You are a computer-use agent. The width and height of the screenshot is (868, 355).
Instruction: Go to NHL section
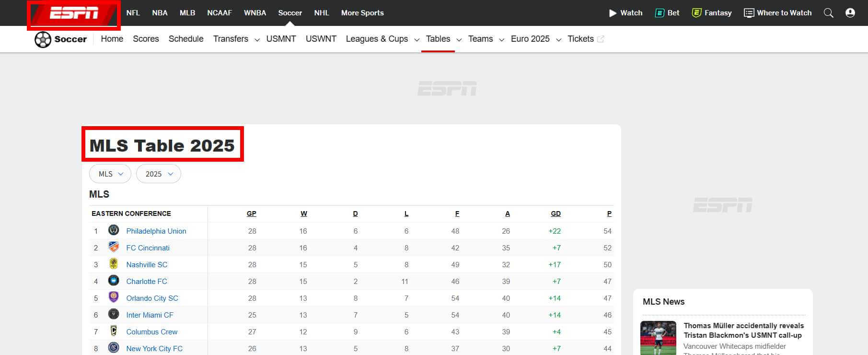pos(322,13)
